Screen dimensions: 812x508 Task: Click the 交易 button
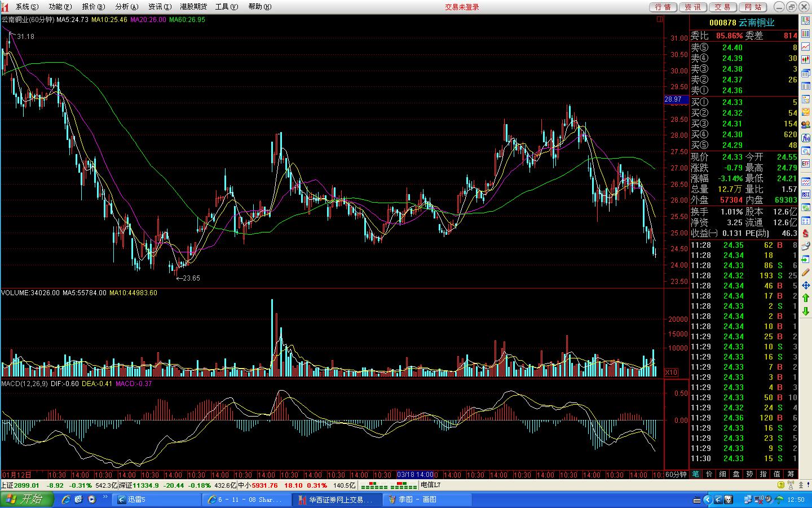coord(722,7)
